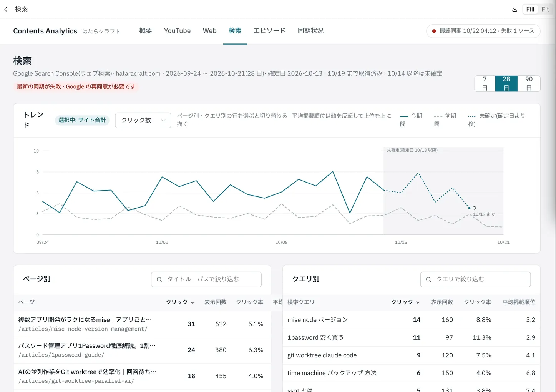Click the download icon in top bar
This screenshot has height=392, width=556.
pyautogui.click(x=515, y=9)
